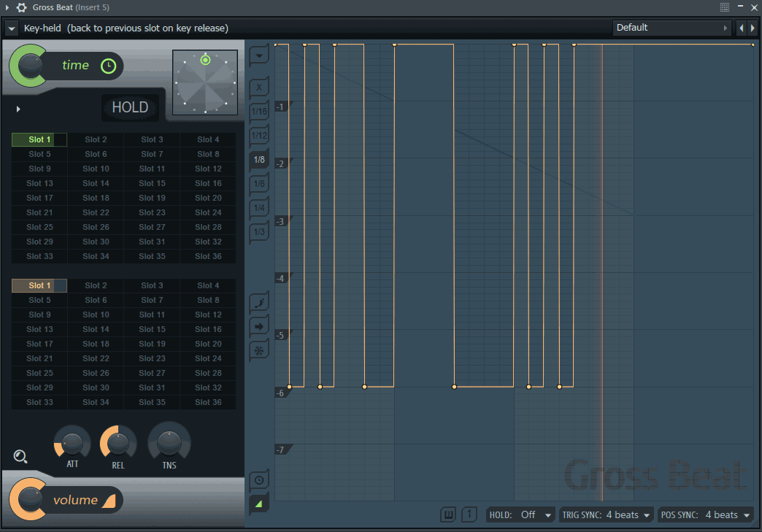
Task: Open the Default preset selector
Action: click(671, 28)
